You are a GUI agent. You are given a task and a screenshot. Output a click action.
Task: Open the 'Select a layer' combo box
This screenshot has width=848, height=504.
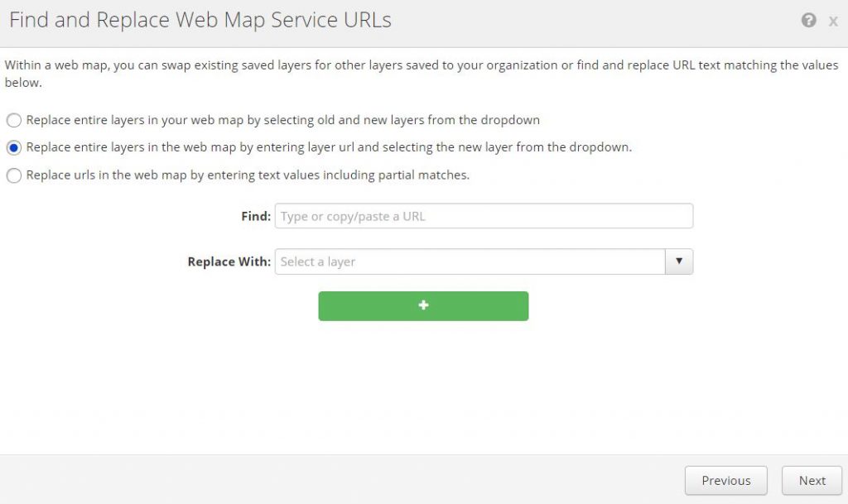click(470, 262)
